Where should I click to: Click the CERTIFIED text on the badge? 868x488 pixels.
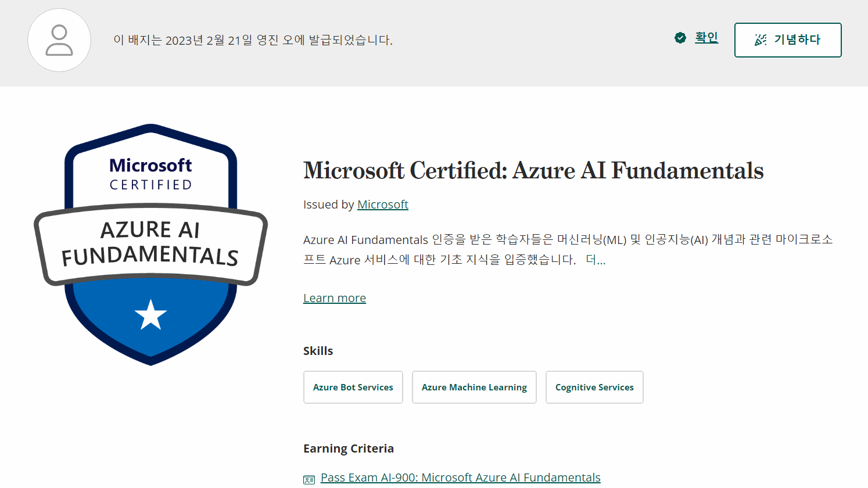[x=150, y=183]
